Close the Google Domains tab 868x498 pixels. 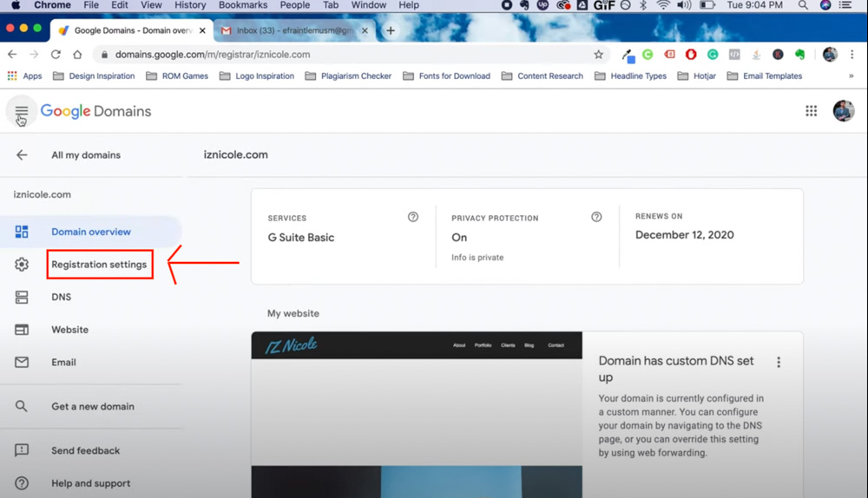tap(202, 30)
